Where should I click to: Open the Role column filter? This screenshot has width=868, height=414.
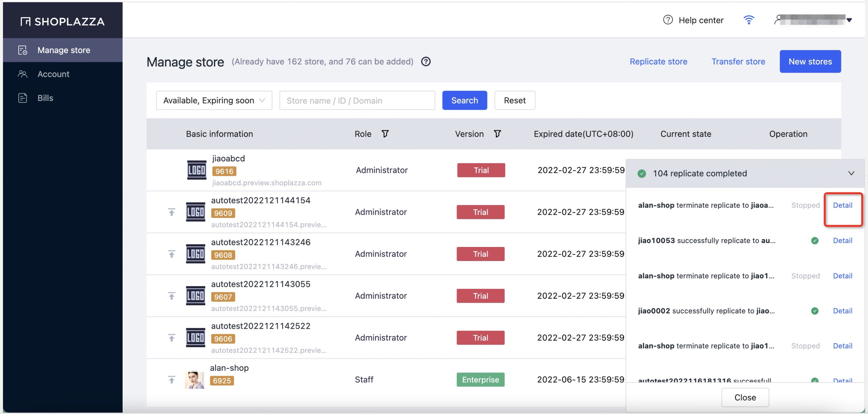pos(385,134)
